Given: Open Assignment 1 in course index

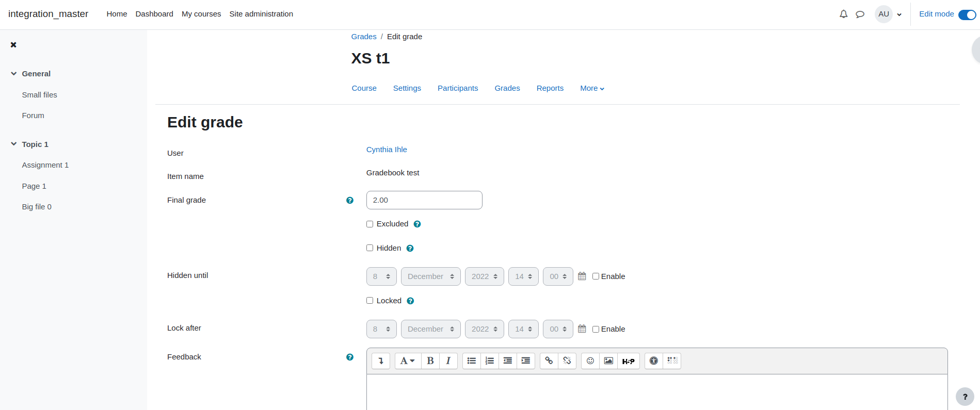Looking at the screenshot, I should pyautogui.click(x=45, y=165).
